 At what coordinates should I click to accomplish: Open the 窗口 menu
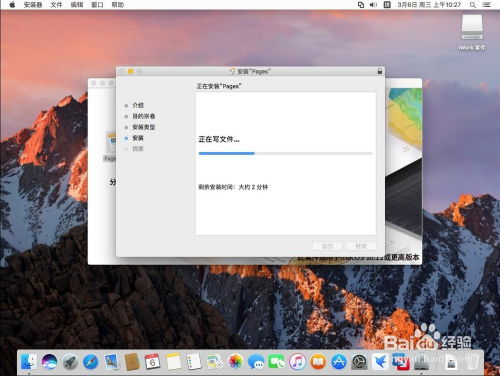point(97,5)
